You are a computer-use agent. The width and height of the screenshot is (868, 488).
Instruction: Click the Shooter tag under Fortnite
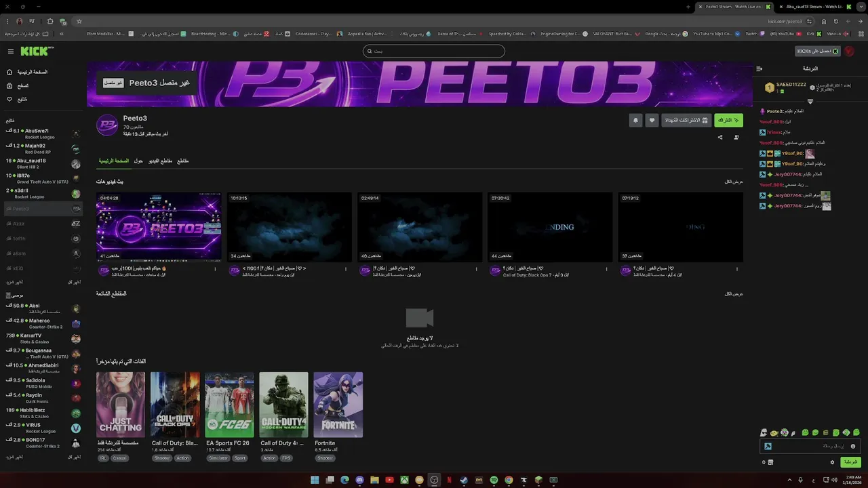pyautogui.click(x=325, y=458)
